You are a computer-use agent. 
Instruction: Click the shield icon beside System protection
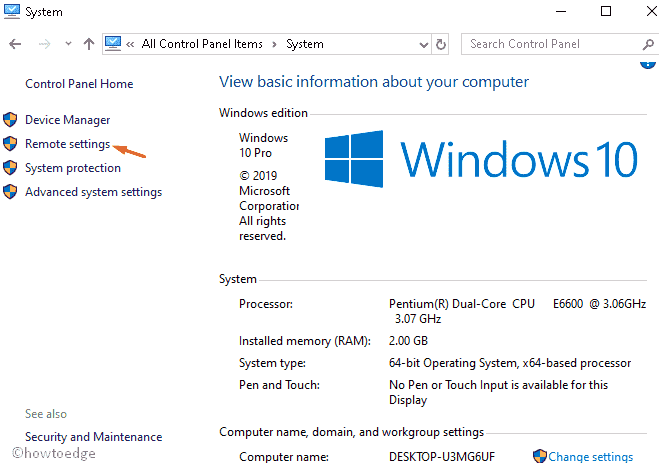coord(11,168)
